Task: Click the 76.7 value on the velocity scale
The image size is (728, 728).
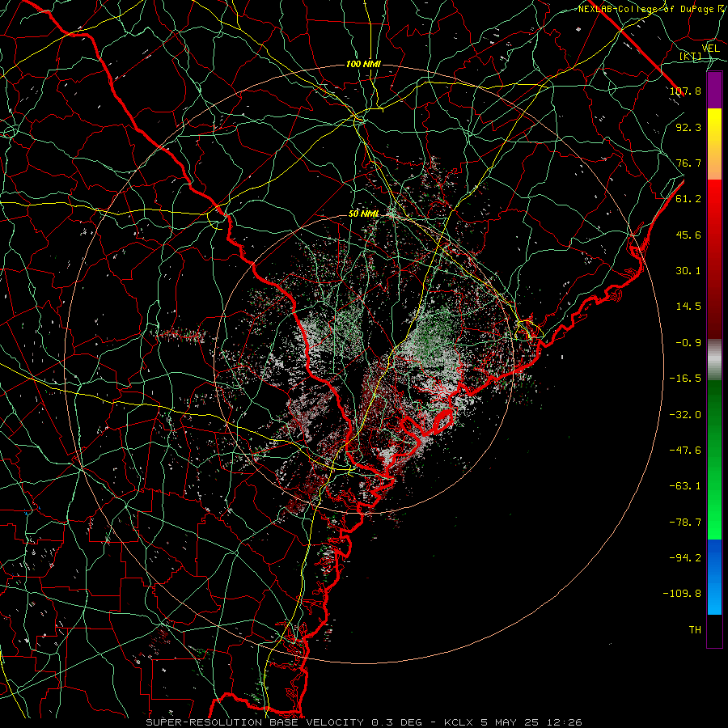Action: pos(688,163)
